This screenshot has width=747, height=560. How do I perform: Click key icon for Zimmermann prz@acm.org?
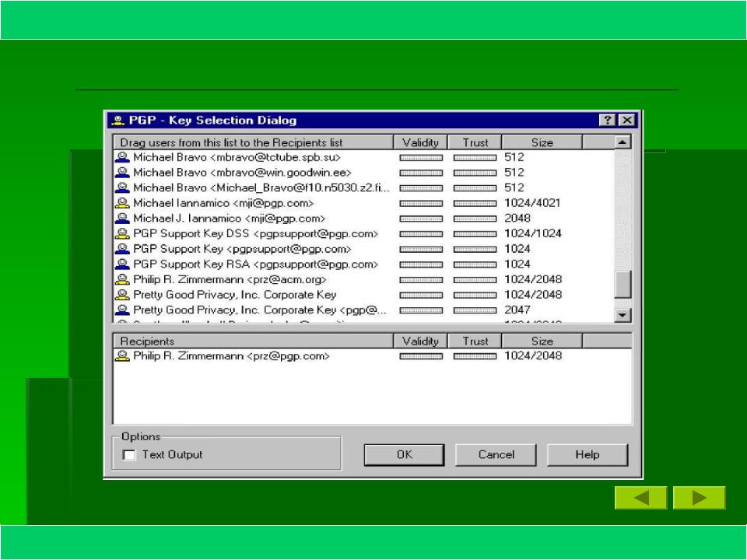122,279
